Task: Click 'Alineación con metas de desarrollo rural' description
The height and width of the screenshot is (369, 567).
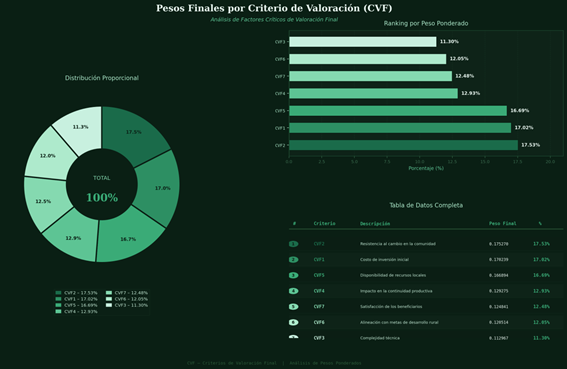Action: tap(399, 322)
